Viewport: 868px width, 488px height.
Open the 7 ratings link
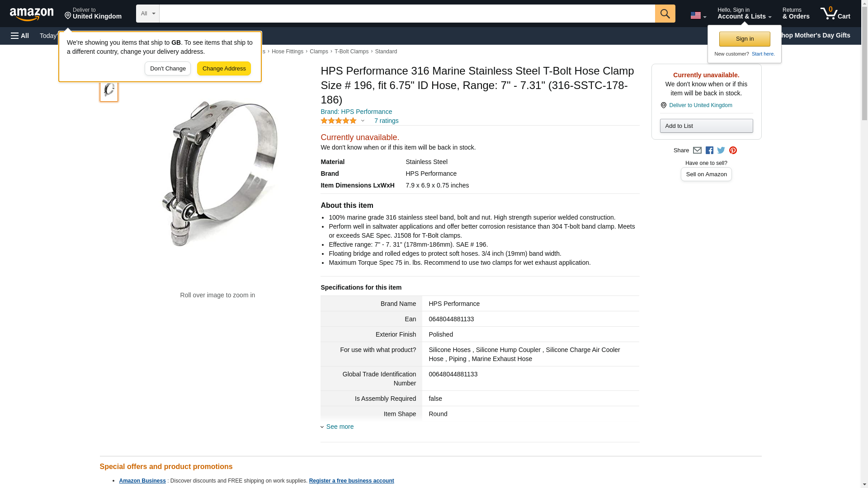coord(386,121)
